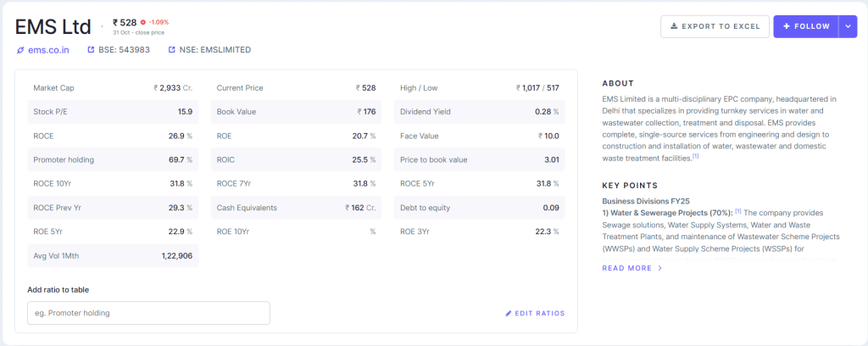Open the dropdown arrow next to Follow
The height and width of the screenshot is (346, 868).
tap(848, 26)
